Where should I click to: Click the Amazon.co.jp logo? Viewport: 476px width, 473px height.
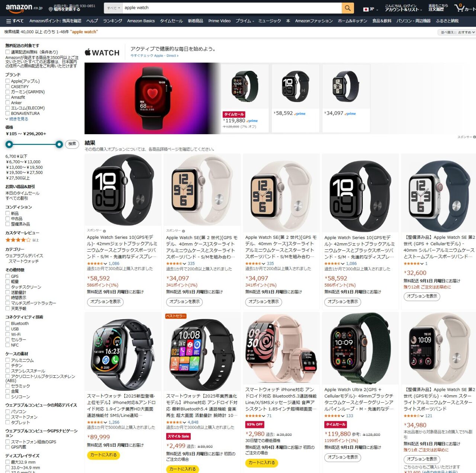pos(24,7)
